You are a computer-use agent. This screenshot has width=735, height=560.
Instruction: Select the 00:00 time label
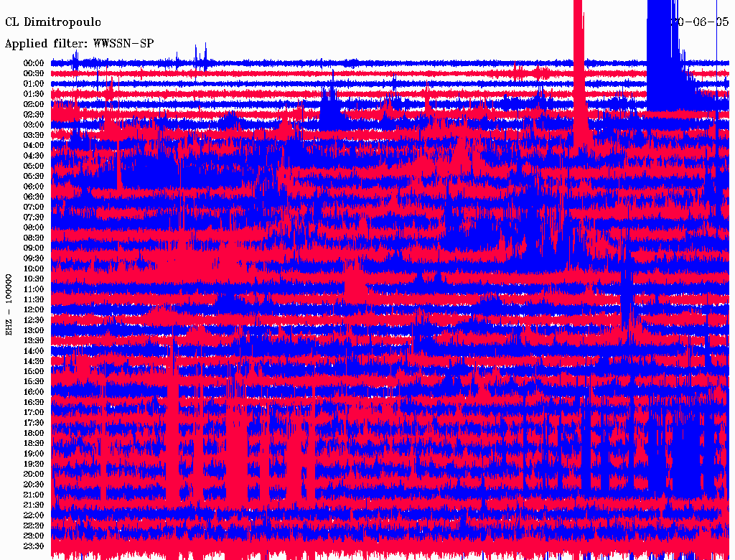click(x=34, y=63)
